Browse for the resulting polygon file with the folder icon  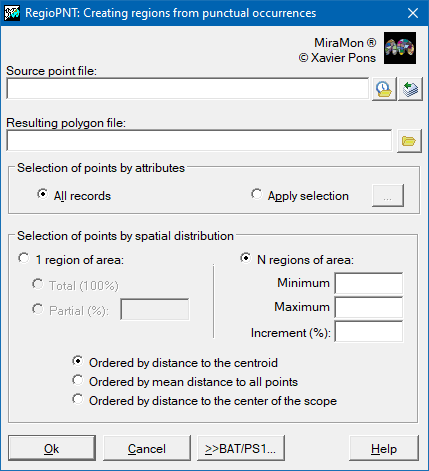coord(409,141)
